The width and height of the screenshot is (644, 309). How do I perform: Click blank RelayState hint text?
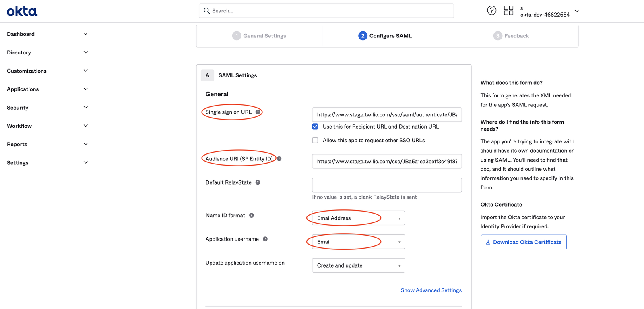click(x=364, y=197)
